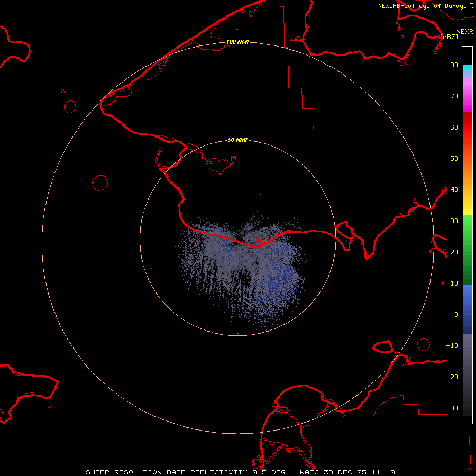Click the 0 value on the dBZ scale

456,315
